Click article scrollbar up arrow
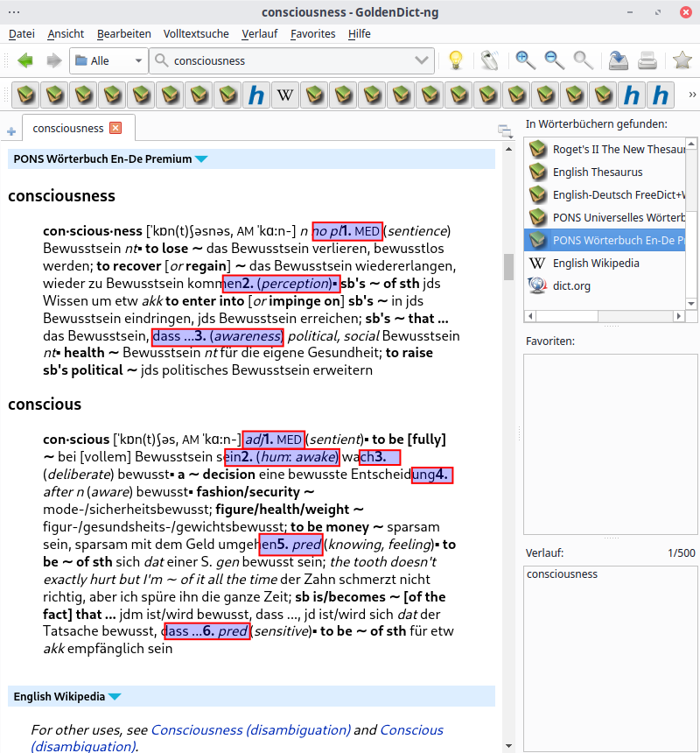The image size is (700, 753). [x=508, y=150]
